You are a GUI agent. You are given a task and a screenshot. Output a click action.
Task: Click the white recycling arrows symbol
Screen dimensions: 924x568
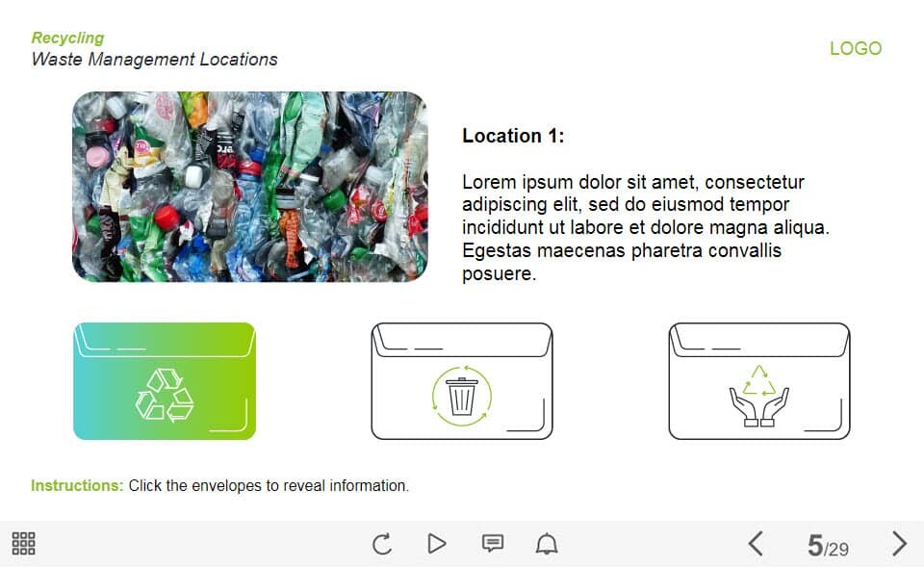click(165, 395)
